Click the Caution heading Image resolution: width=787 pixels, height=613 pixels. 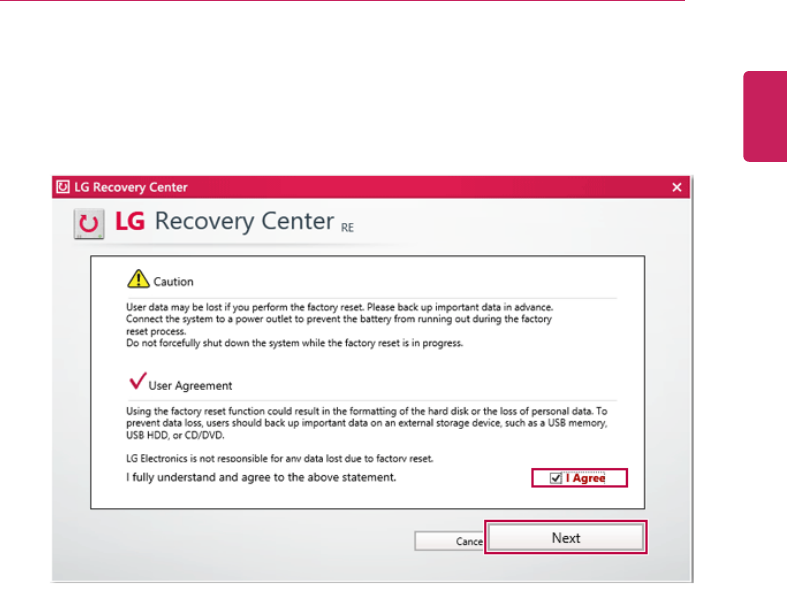click(173, 282)
